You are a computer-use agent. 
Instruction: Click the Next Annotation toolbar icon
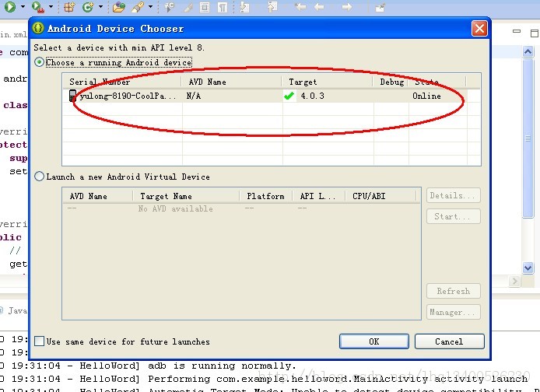[244, 7]
